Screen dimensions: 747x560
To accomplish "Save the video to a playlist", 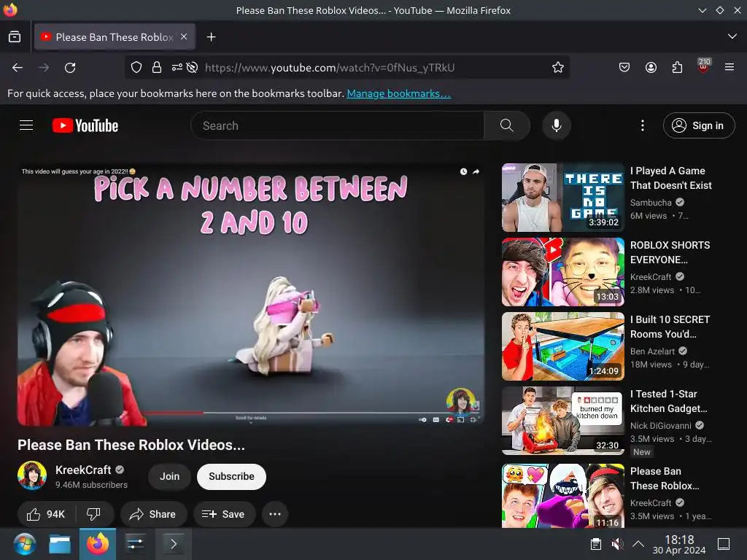I will pyautogui.click(x=224, y=514).
